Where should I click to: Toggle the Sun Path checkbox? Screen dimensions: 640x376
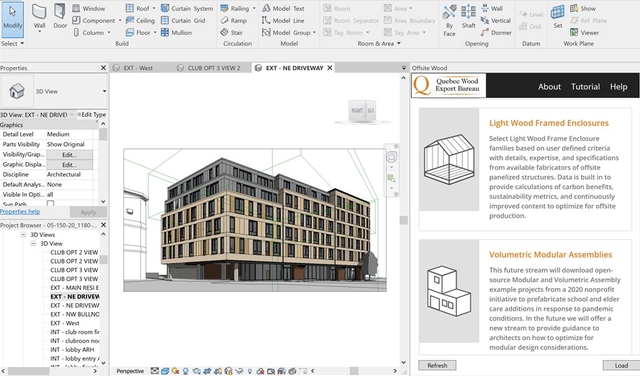50,203
